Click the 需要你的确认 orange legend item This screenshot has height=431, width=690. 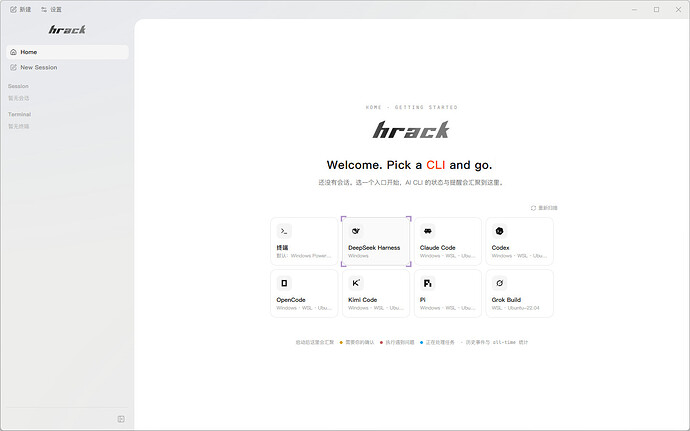[x=357, y=342]
